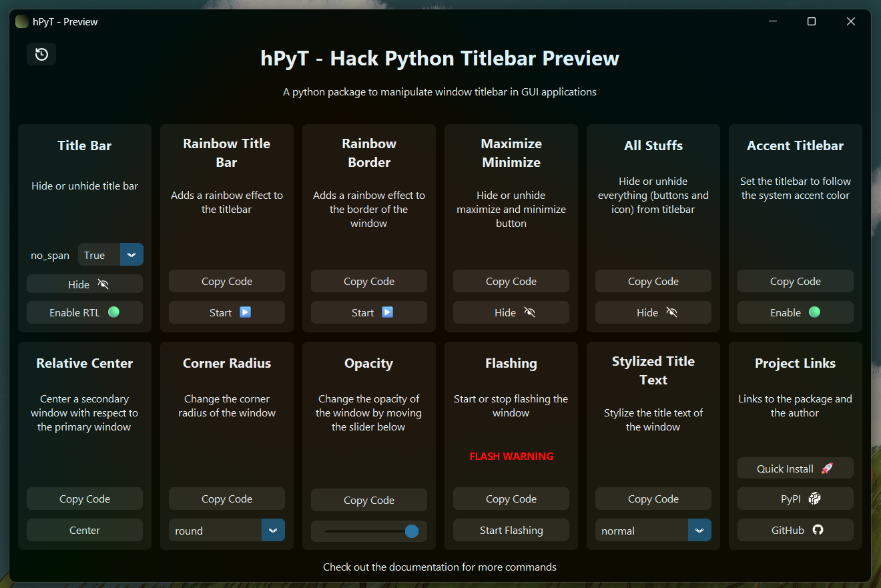Copy code for Accent Titlebar
The height and width of the screenshot is (588, 881).
[796, 281]
